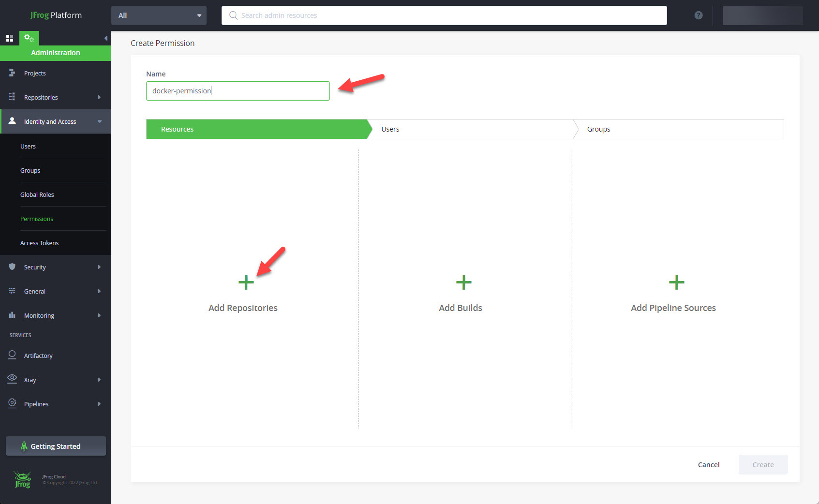Open the All resources filter dropdown
The image size is (819, 504).
(159, 15)
